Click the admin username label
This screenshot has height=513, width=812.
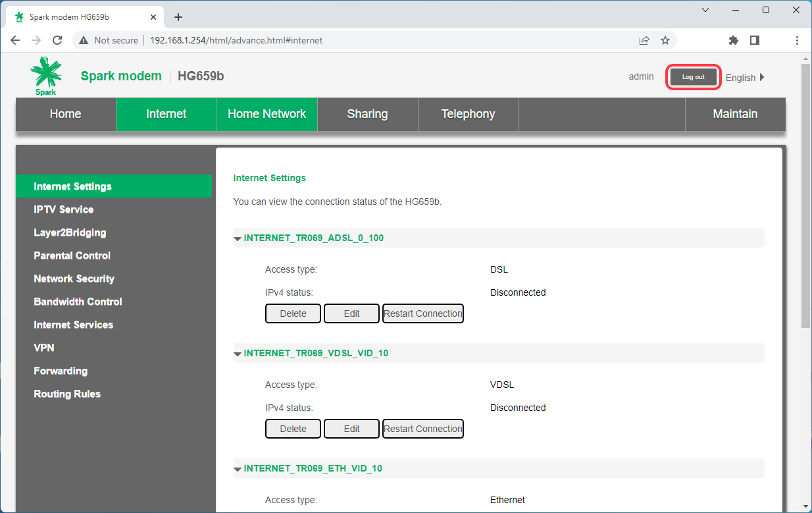pos(641,76)
